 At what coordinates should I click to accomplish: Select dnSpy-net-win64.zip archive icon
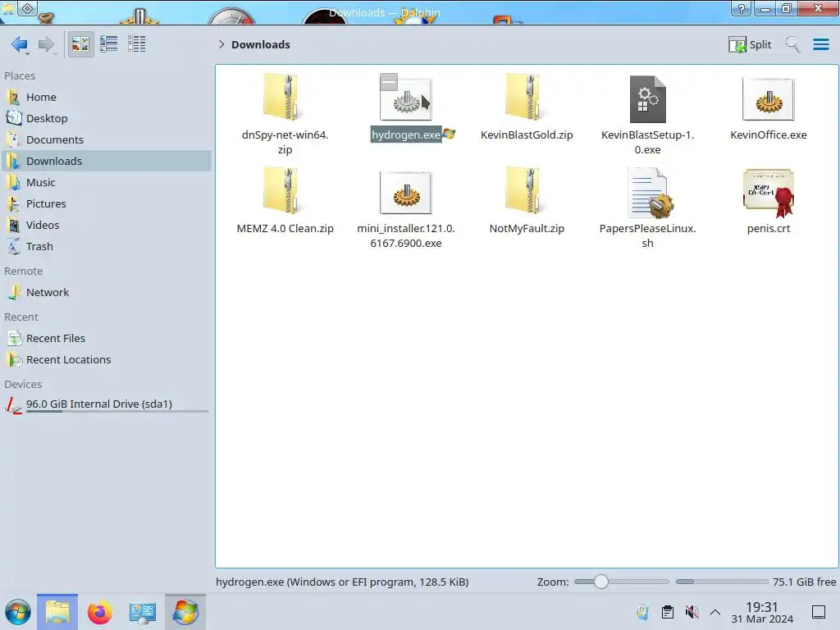tap(282, 97)
